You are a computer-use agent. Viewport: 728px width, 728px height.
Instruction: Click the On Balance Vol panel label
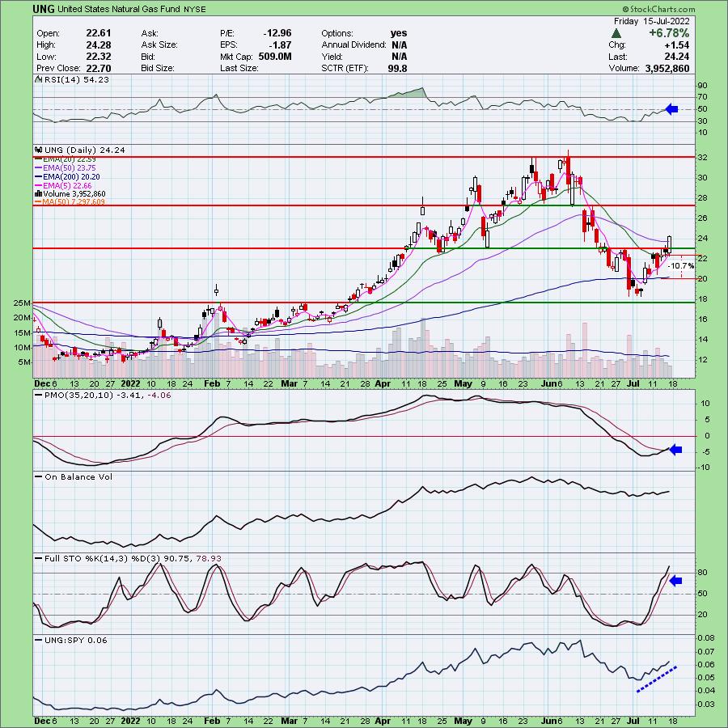tap(78, 476)
